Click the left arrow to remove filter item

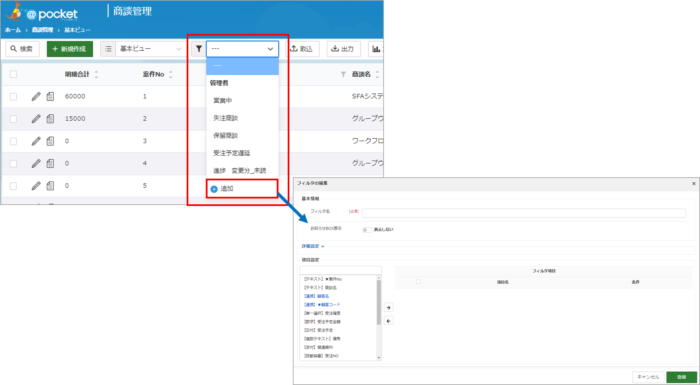coord(389,321)
